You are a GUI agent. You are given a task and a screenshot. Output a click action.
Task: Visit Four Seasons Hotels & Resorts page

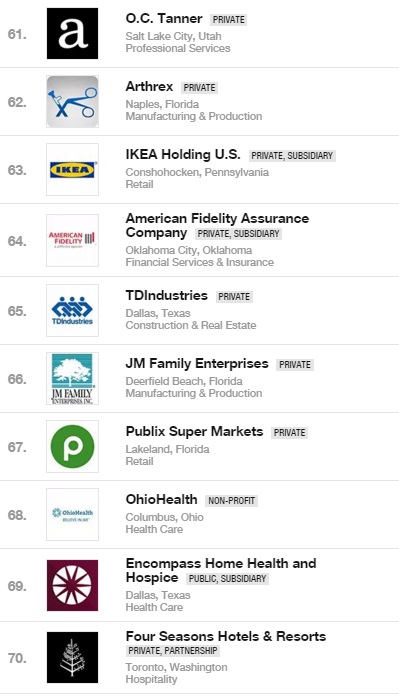(225, 636)
